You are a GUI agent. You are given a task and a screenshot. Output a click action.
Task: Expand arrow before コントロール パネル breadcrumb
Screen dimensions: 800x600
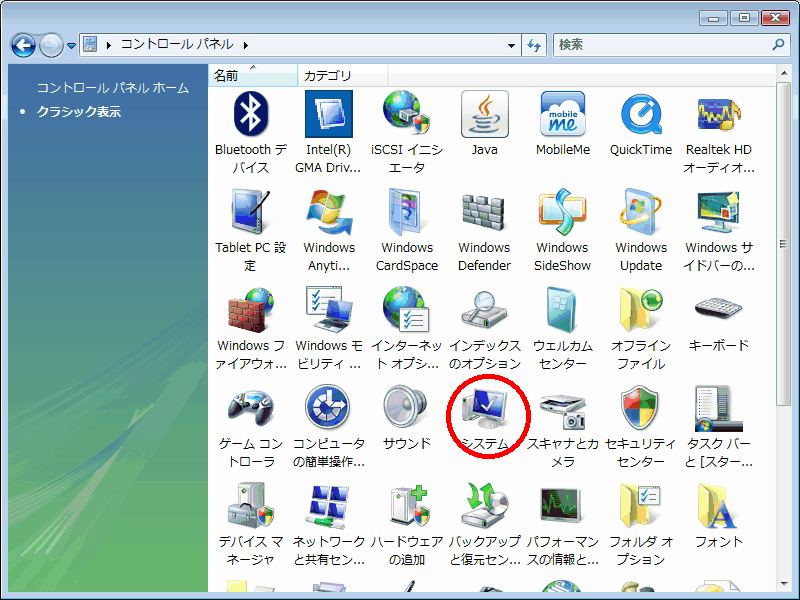(x=109, y=45)
